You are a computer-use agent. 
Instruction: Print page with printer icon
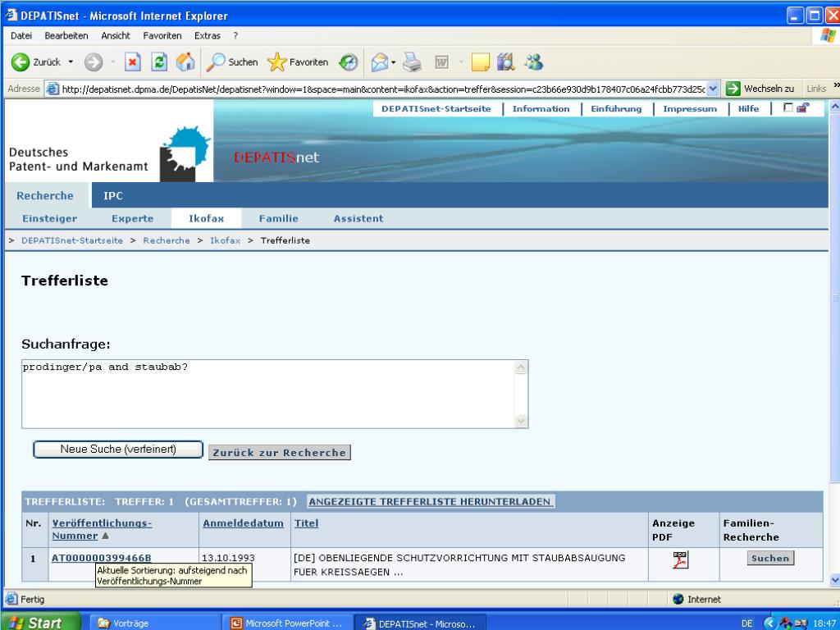click(x=412, y=62)
